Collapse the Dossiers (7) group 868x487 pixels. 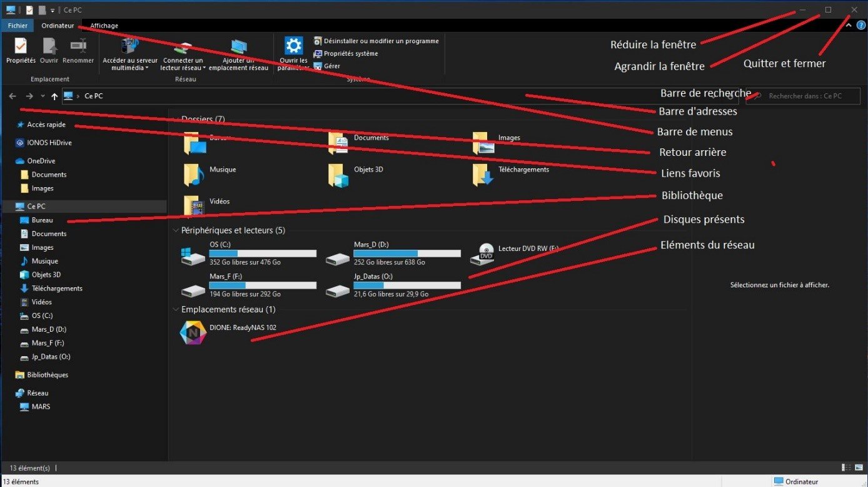pos(176,119)
